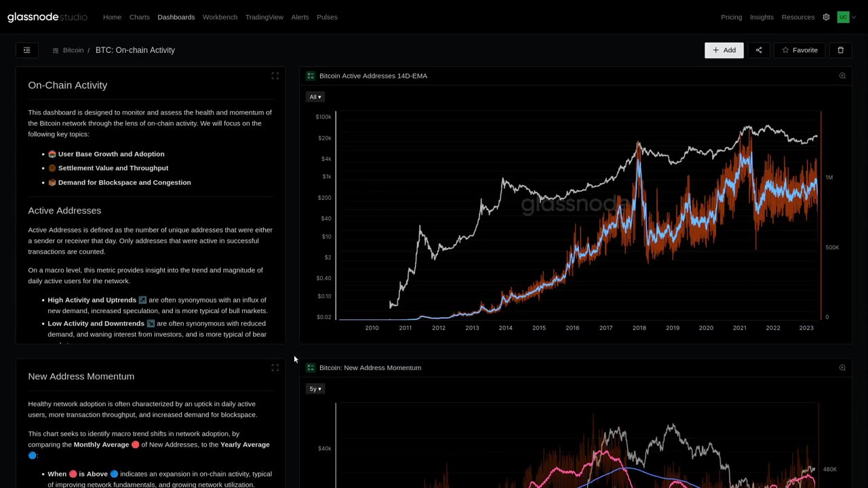Click the plus icon in Add button
Image resolution: width=868 pixels, height=488 pixels.
tap(715, 50)
